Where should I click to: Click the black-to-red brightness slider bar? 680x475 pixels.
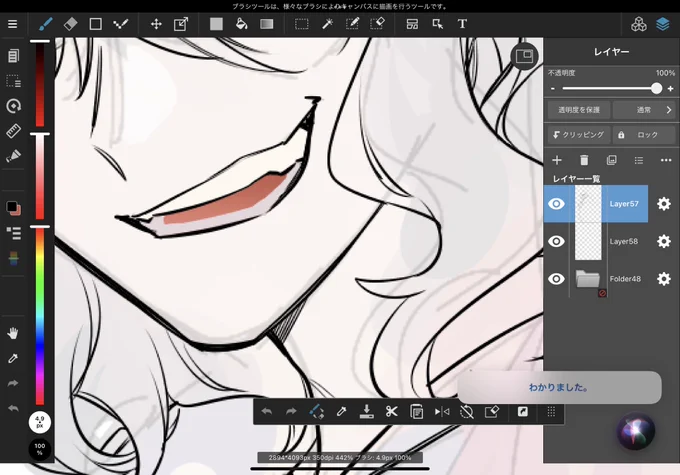[39, 84]
